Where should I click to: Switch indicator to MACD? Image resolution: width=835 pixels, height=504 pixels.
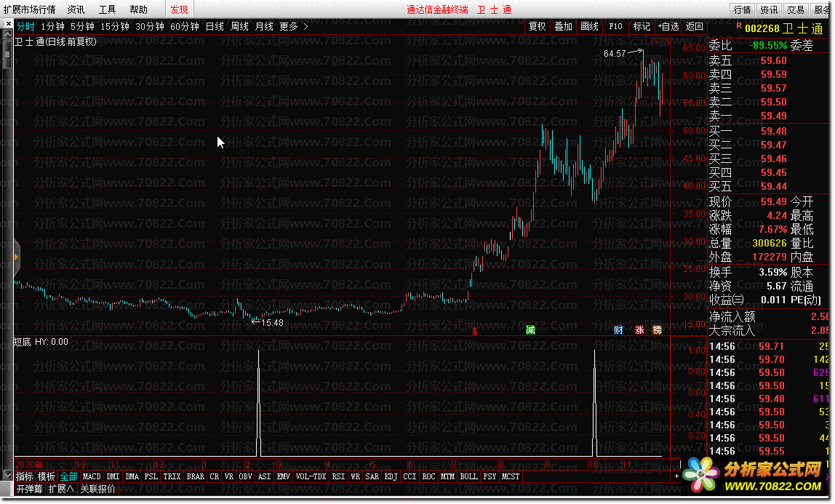[92, 476]
